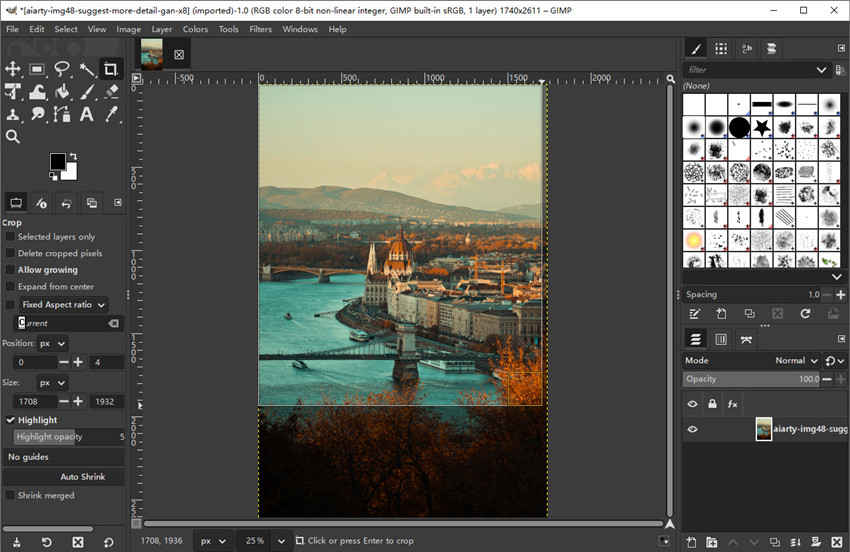Open brush filter dropdown arrow
The height and width of the screenshot is (552, 850).
click(821, 70)
